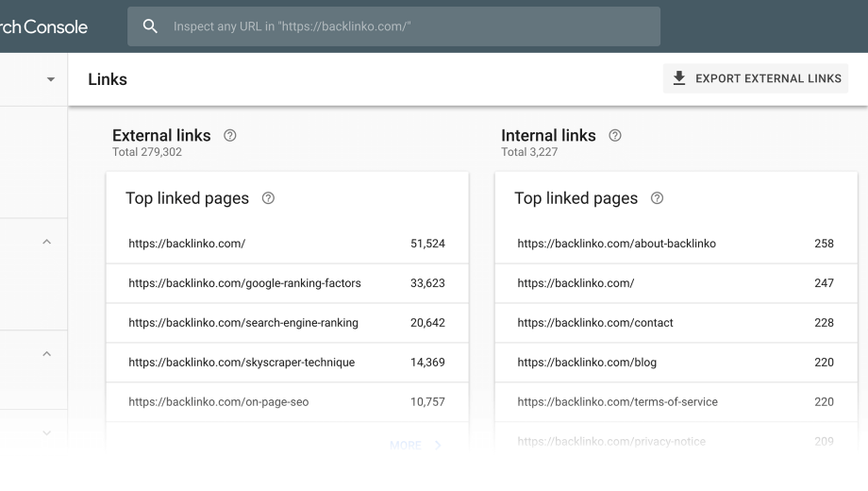Click the Total 3,227 internal links text
Image resolution: width=868 pixels, height=491 pixels.
(x=529, y=152)
